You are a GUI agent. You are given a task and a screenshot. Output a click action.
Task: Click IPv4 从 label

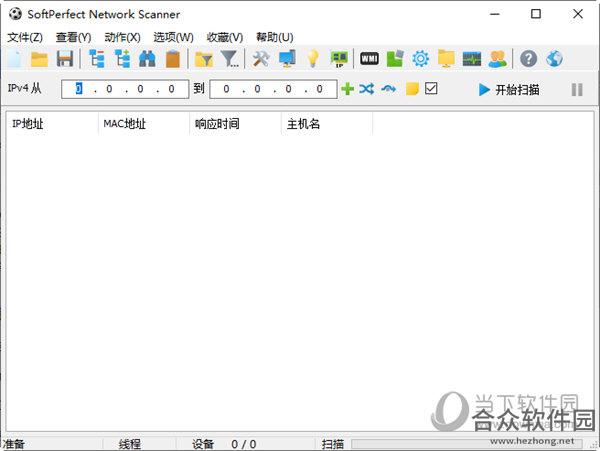[24, 88]
